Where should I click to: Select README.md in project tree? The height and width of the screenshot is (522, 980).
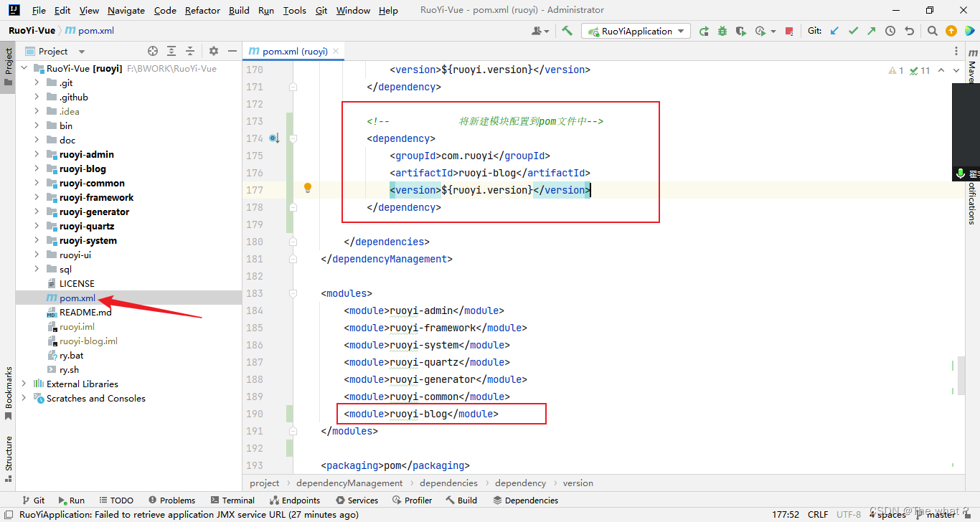tap(85, 312)
